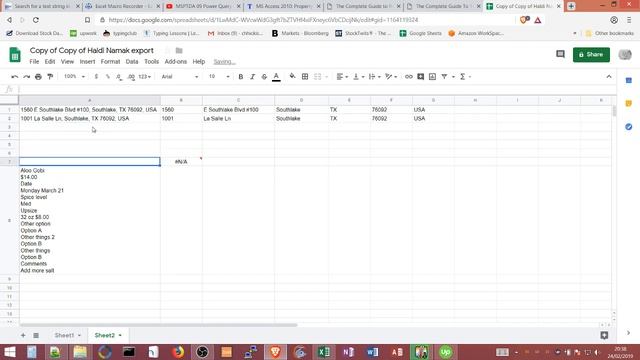Open vertical align dropdown

click(358, 77)
